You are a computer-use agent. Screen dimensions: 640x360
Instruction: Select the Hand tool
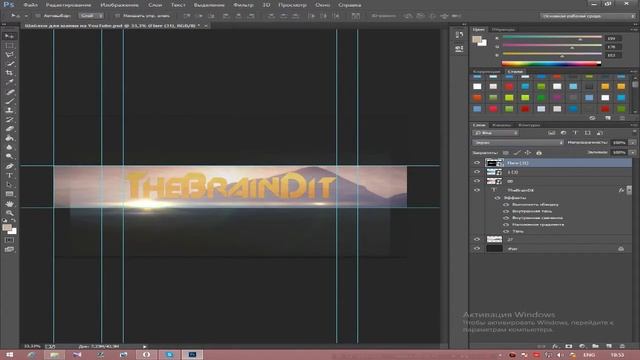pos(9,204)
